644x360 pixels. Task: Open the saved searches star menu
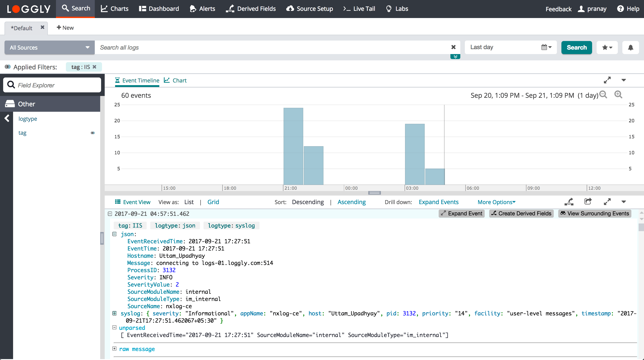607,48
